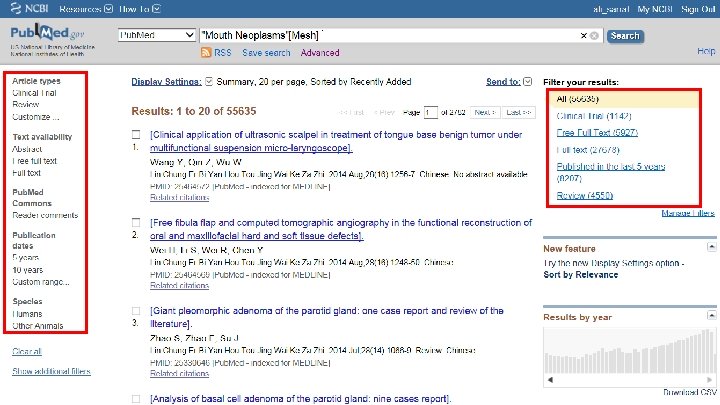The height and width of the screenshot is (405, 720).
Task: Click the Search button
Action: 625,36
